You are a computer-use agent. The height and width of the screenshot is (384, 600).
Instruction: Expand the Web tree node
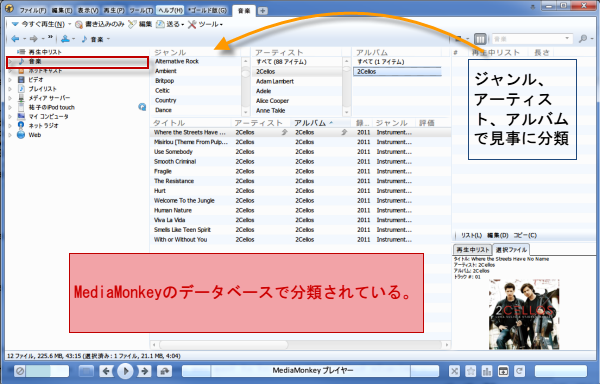tap(10, 135)
